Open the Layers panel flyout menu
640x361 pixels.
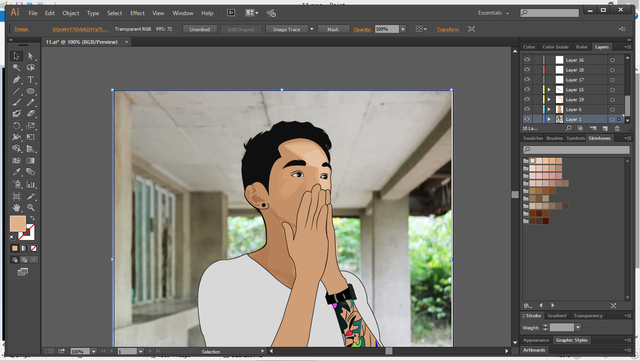tap(627, 47)
